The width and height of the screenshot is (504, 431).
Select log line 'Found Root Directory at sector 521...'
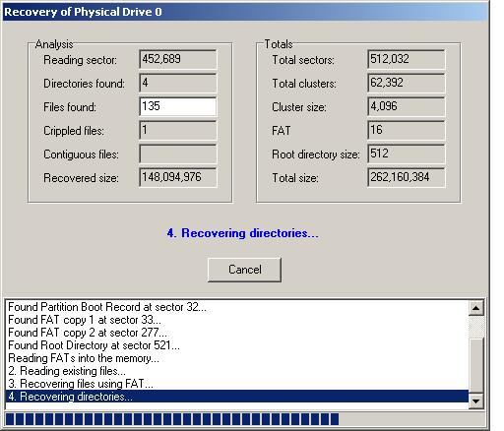[237, 345]
